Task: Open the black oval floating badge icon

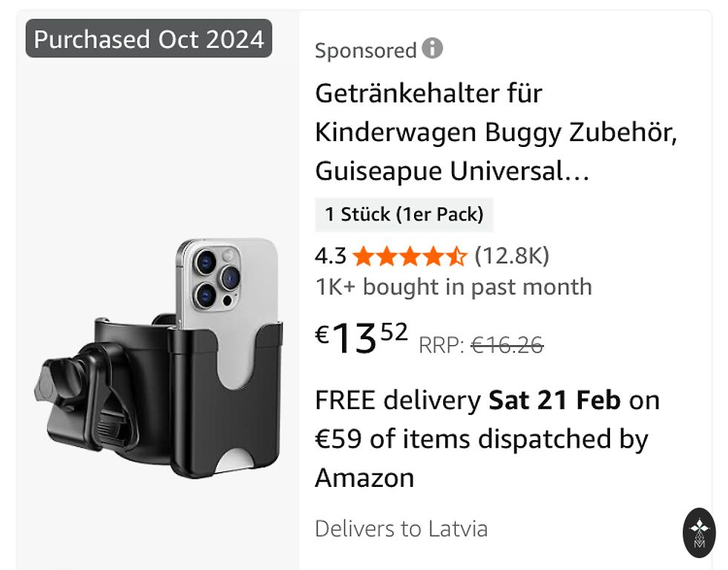Action: [x=699, y=532]
